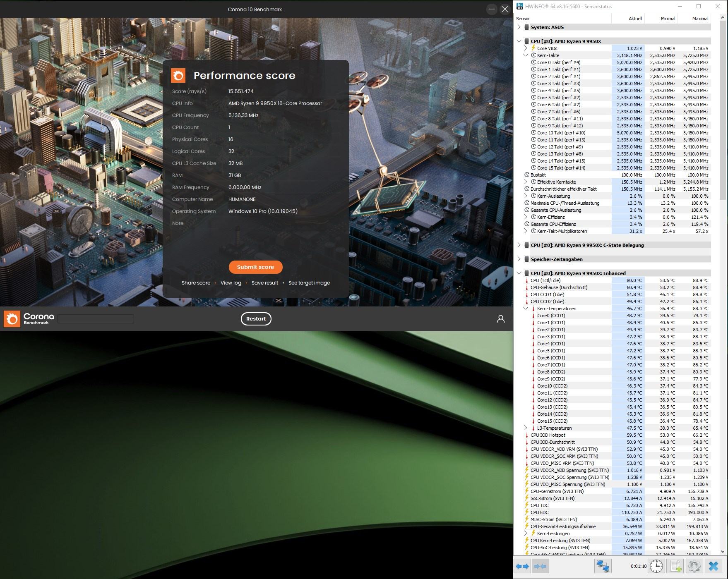Expand the Core VIDs entry
The width and height of the screenshot is (728, 579).
pyautogui.click(x=526, y=48)
